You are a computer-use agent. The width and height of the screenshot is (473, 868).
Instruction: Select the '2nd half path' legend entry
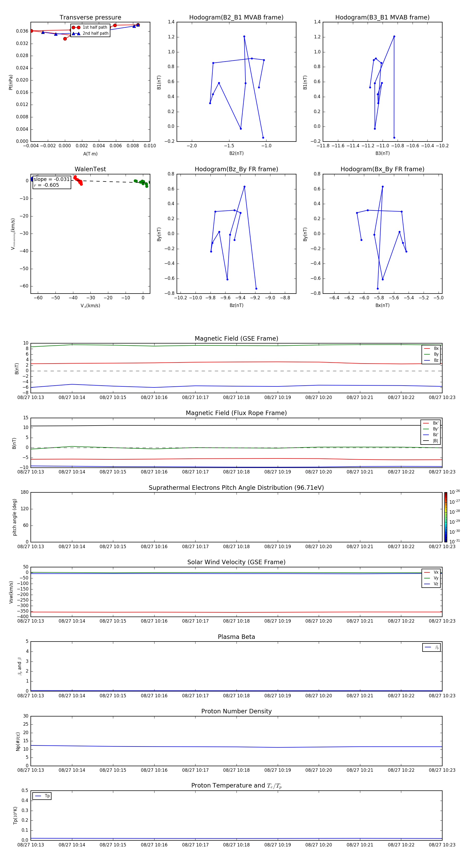(x=90, y=33)
